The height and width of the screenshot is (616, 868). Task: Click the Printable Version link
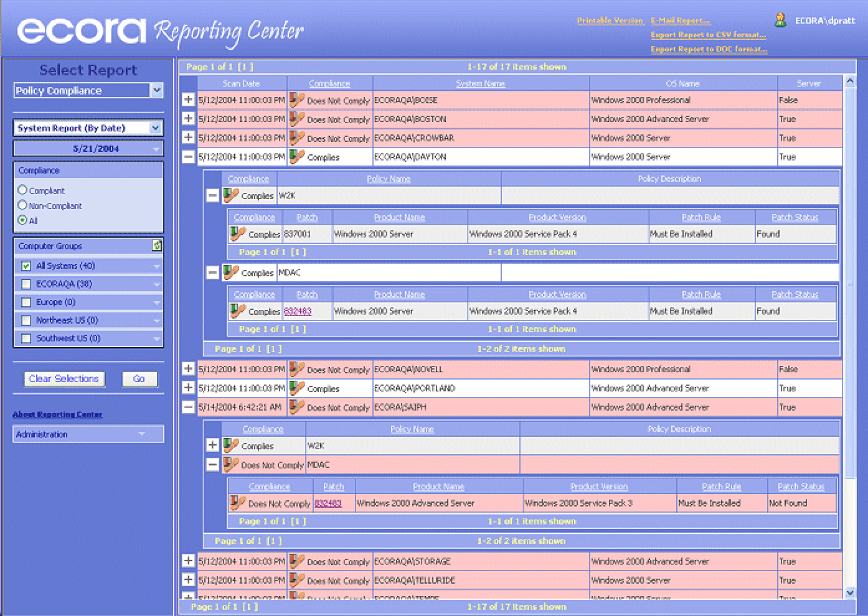click(610, 21)
